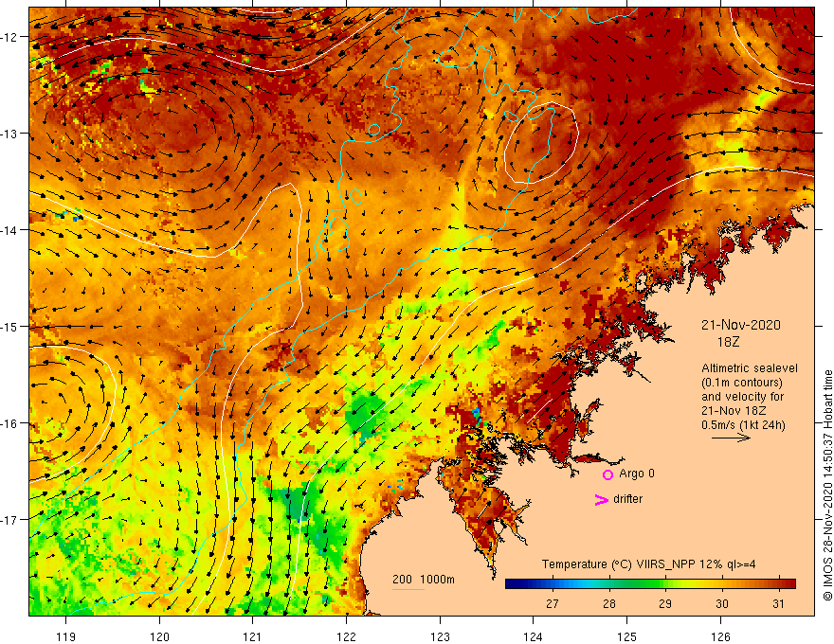Click the 'drifter' label
This screenshot has width=834, height=644.
pos(627,499)
